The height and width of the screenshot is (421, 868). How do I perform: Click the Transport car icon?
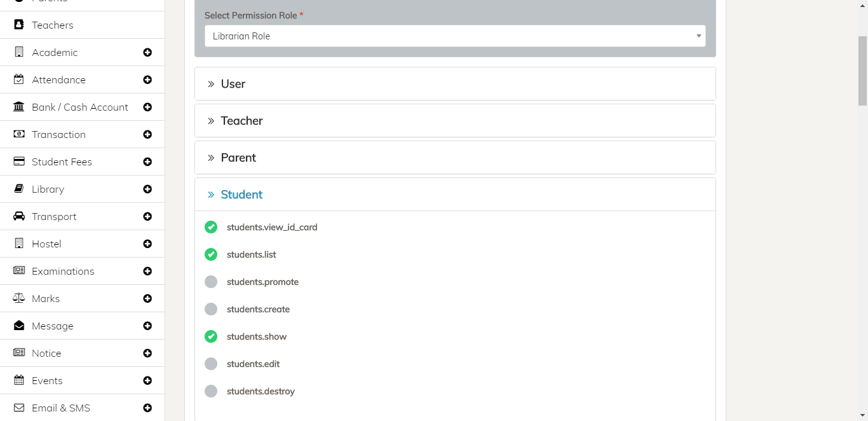click(18, 216)
